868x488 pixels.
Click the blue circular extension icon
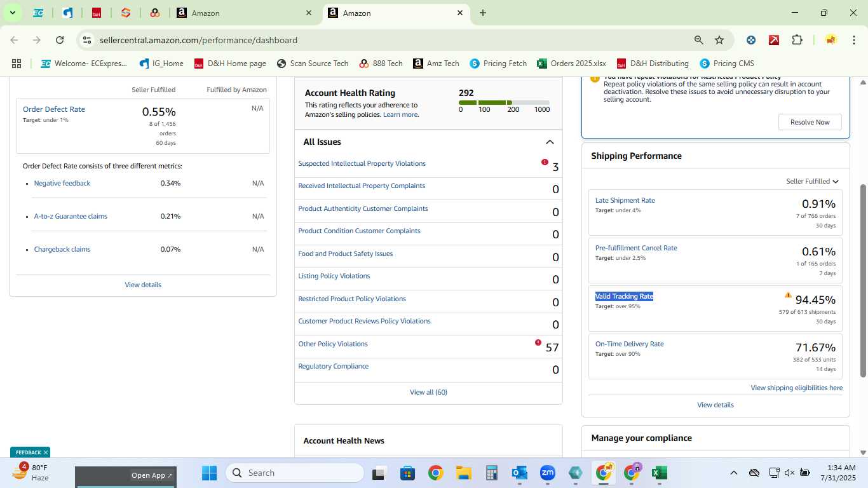tap(751, 40)
